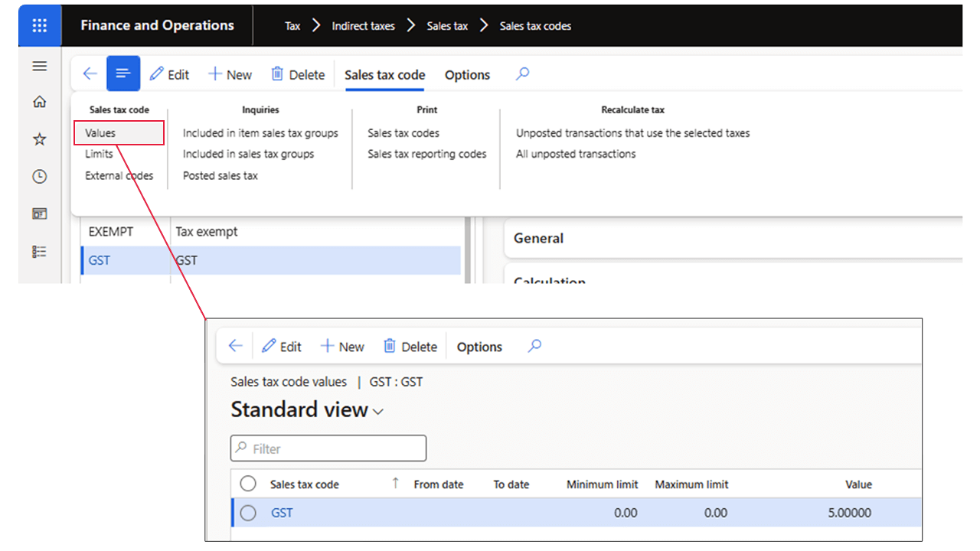Open Included in sales tax groups
This screenshot has width=980, height=551.
click(x=248, y=154)
